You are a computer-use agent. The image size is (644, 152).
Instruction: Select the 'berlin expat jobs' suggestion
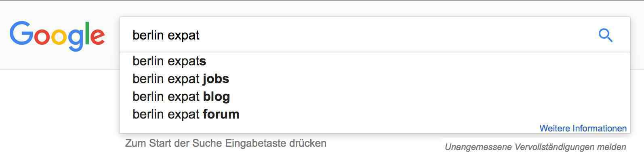tap(375, 79)
